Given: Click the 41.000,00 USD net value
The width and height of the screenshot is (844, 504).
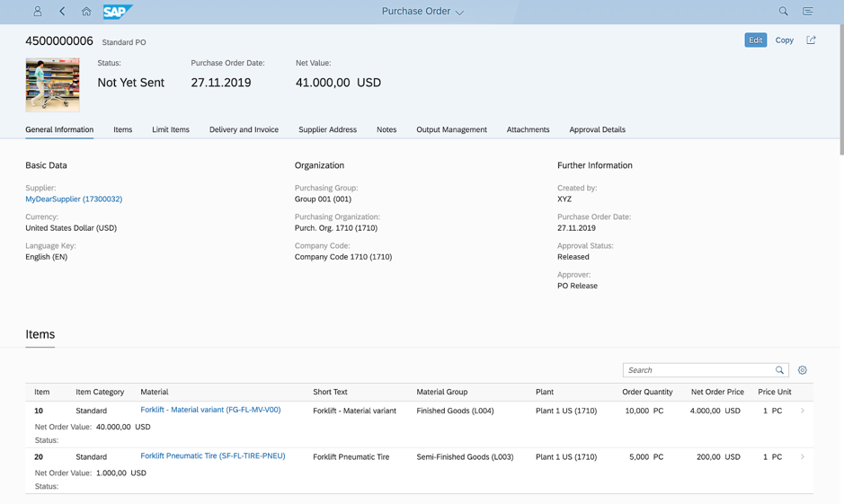Looking at the screenshot, I should click(x=338, y=83).
